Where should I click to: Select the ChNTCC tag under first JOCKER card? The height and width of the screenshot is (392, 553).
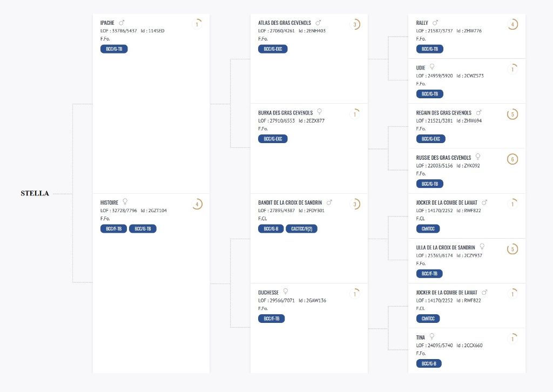(428, 229)
